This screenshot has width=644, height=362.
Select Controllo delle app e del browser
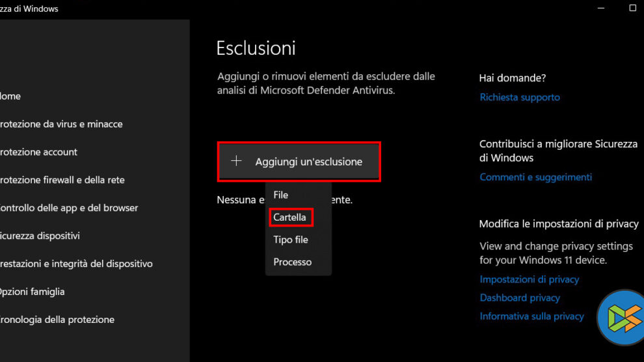pyautogui.click(x=69, y=208)
